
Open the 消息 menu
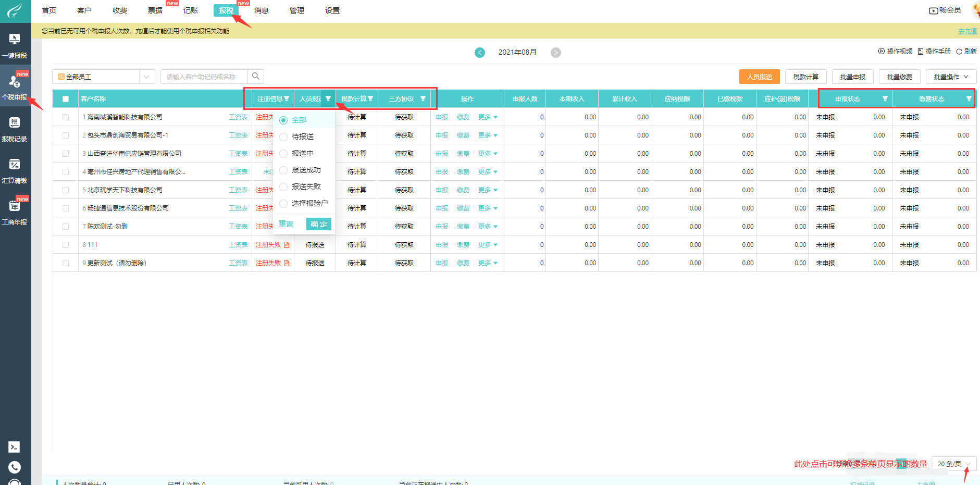[x=262, y=10]
